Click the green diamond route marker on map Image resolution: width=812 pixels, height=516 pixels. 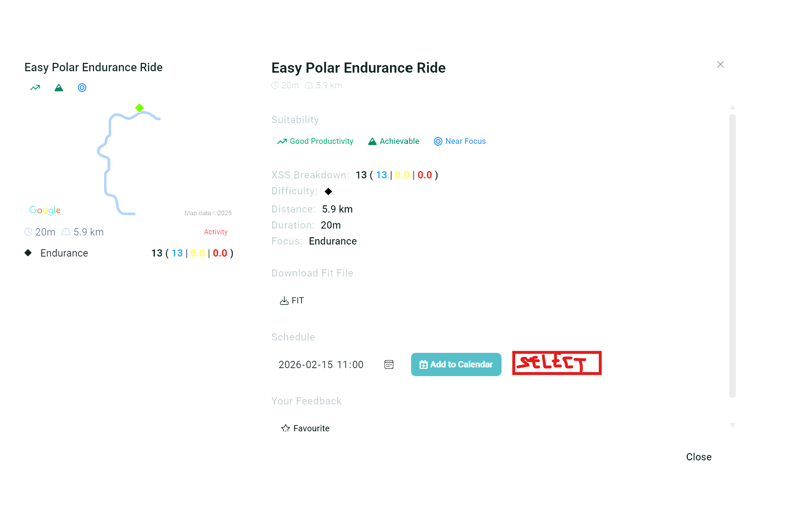[x=139, y=108]
